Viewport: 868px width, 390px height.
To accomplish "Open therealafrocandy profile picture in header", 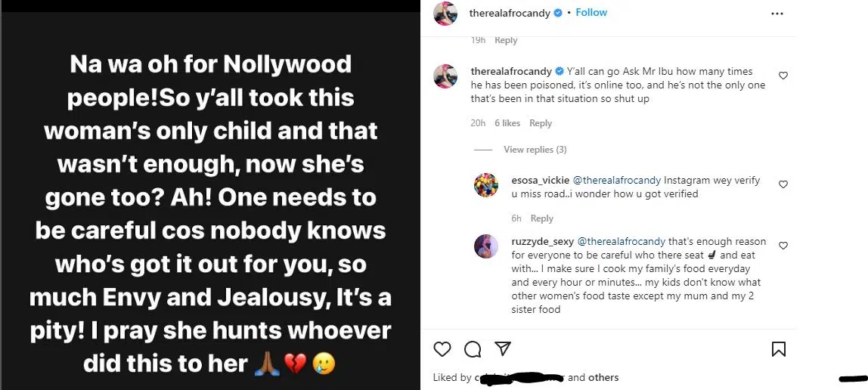I will point(445,14).
